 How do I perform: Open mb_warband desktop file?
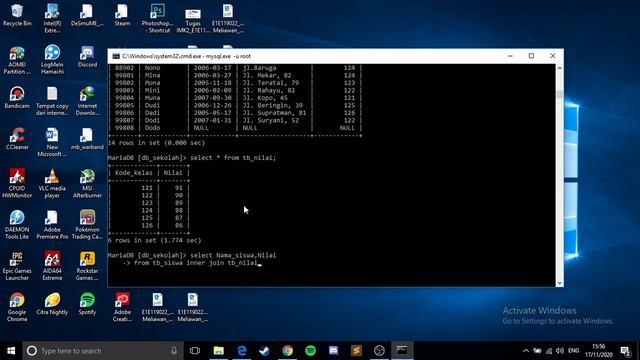pos(87,139)
